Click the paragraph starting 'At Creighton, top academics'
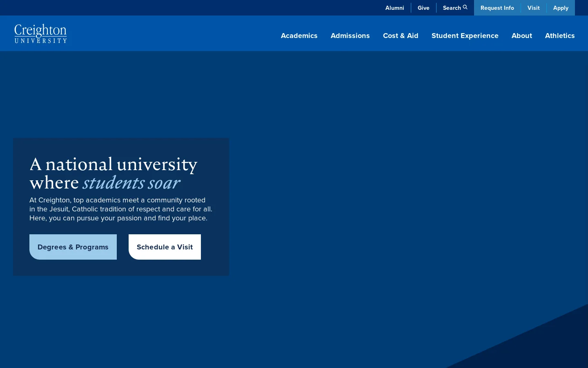 click(121, 209)
